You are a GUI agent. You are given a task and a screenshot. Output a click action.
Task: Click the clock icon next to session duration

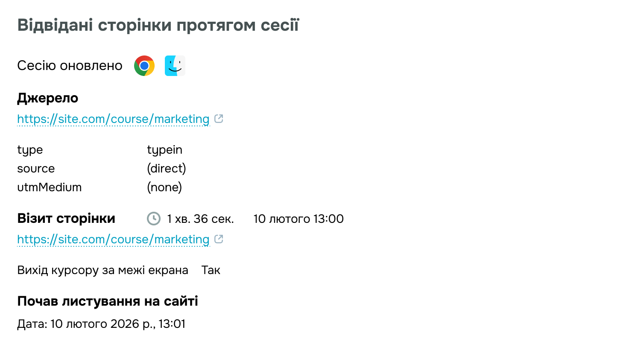(x=153, y=219)
